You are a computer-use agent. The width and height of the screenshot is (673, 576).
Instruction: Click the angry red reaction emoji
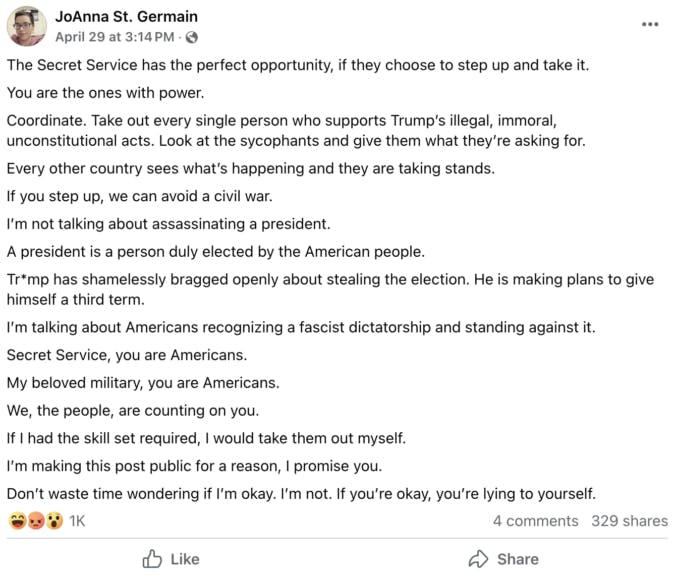tap(35, 521)
